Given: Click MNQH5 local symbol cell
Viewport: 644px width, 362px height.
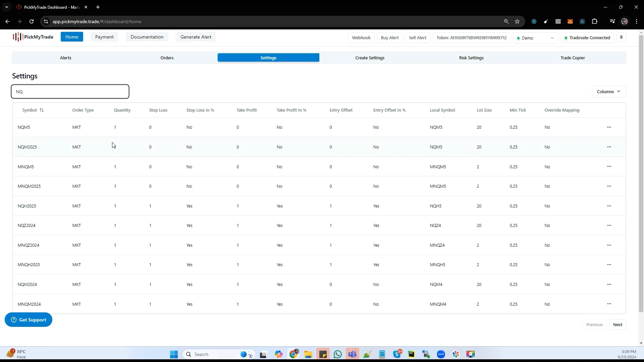Looking at the screenshot, I should pos(437,264).
